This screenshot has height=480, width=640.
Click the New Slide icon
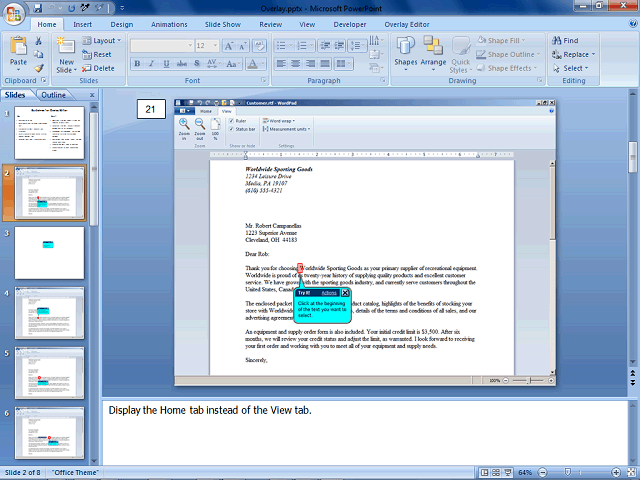point(66,46)
